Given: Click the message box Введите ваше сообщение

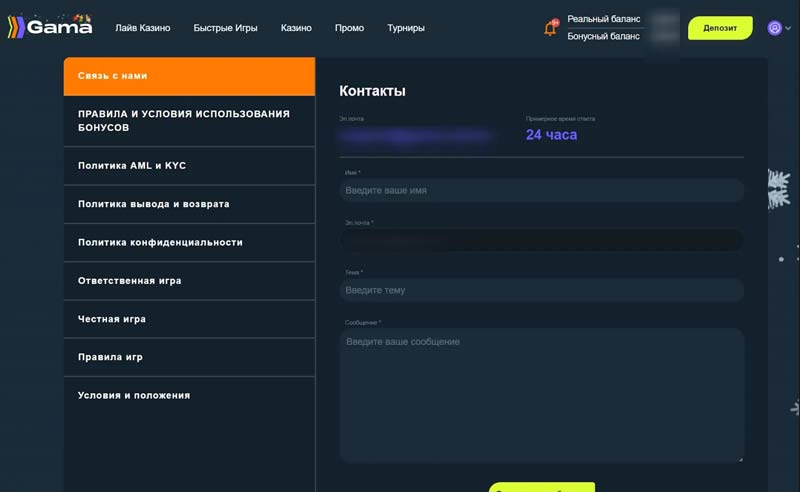Looking at the screenshot, I should [541, 395].
